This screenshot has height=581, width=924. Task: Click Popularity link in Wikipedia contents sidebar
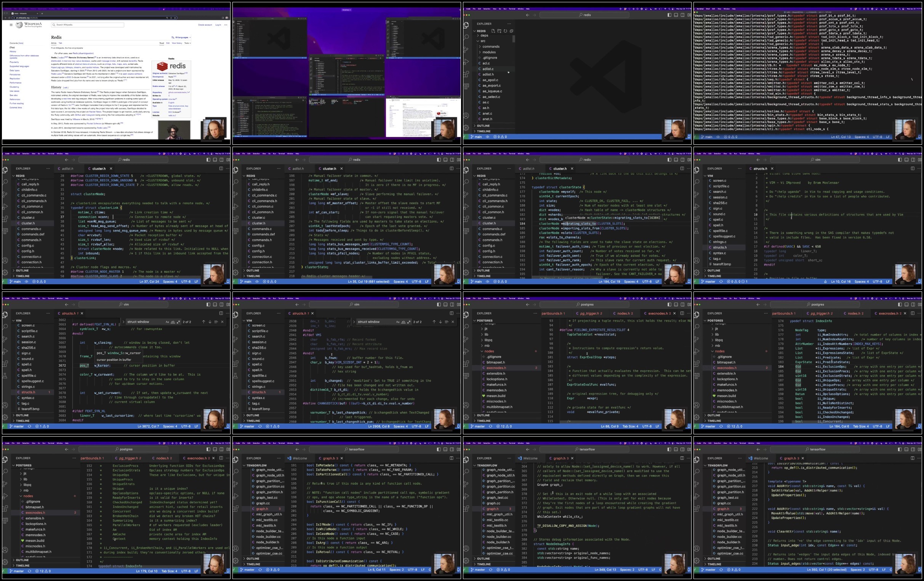point(14,62)
